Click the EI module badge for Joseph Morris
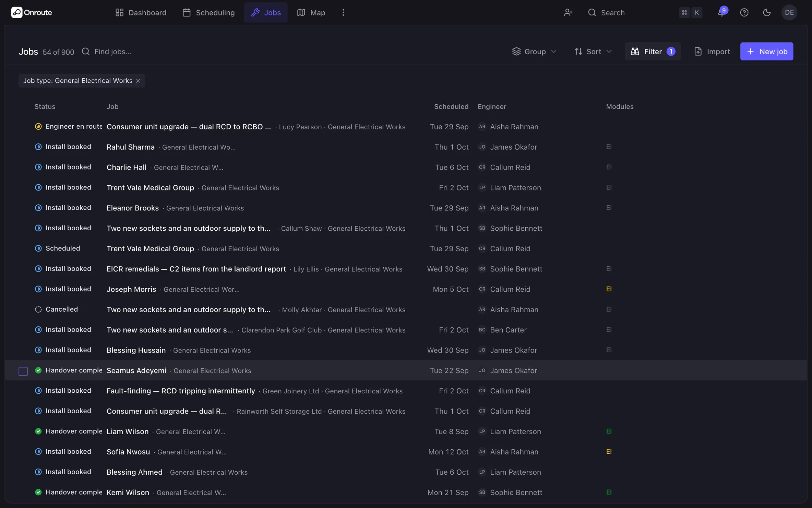The image size is (812, 508). click(x=609, y=289)
